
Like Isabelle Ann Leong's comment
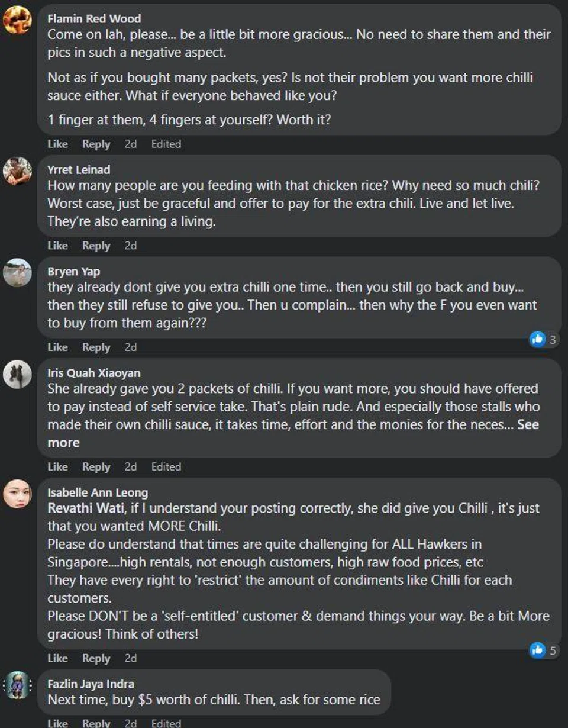[x=57, y=658]
